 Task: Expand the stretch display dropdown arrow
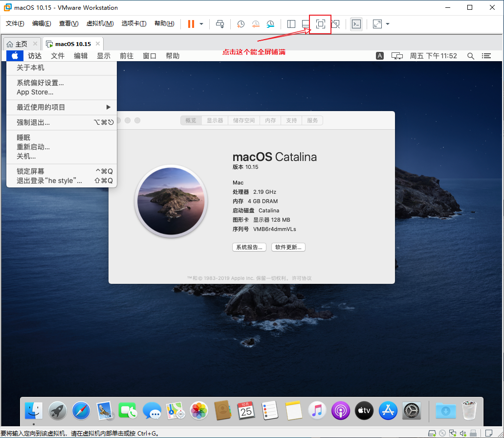tap(388, 24)
